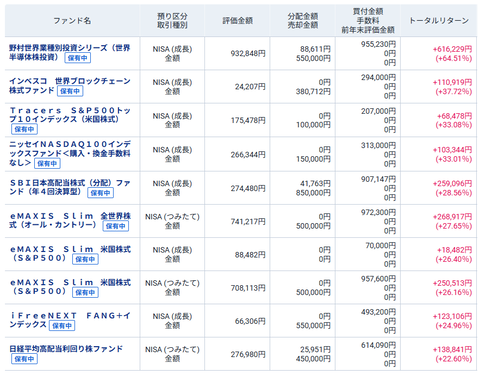Select the 274,480円 valuation cell

pos(248,188)
